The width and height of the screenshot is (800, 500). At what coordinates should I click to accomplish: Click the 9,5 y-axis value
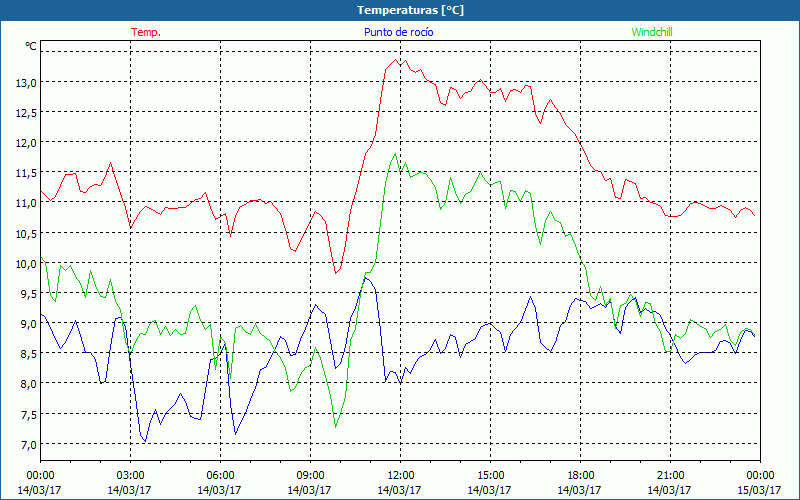click(x=29, y=294)
